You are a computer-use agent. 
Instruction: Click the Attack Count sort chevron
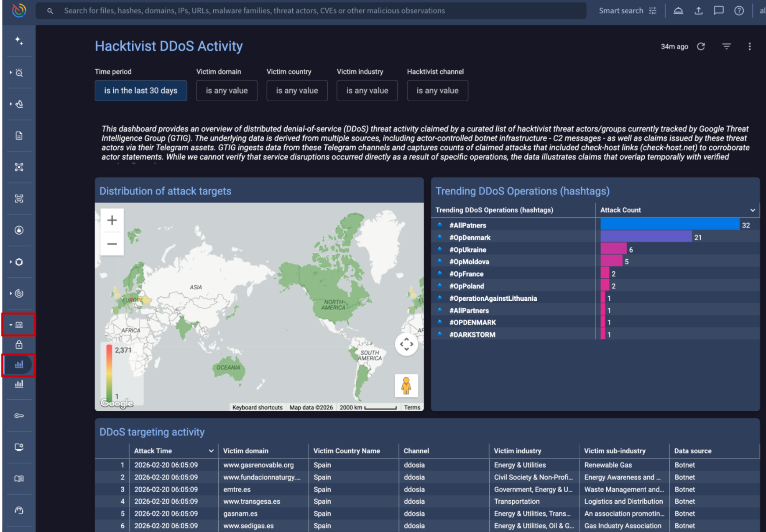(753, 210)
